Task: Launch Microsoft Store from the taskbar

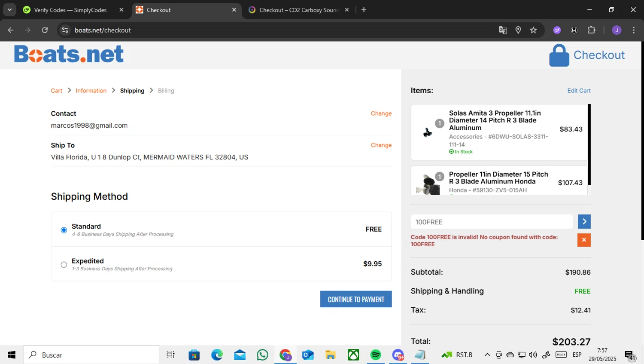Action: click(x=194, y=355)
